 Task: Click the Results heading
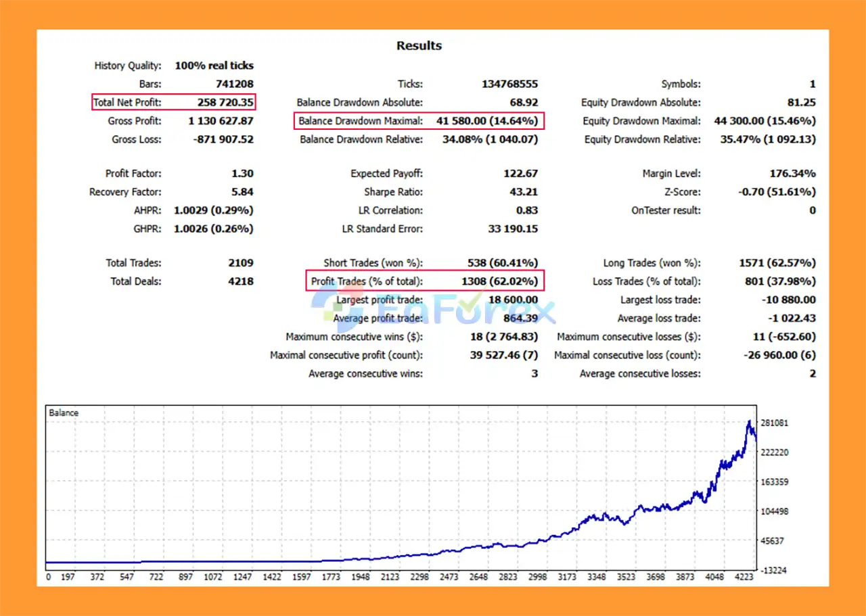point(419,46)
